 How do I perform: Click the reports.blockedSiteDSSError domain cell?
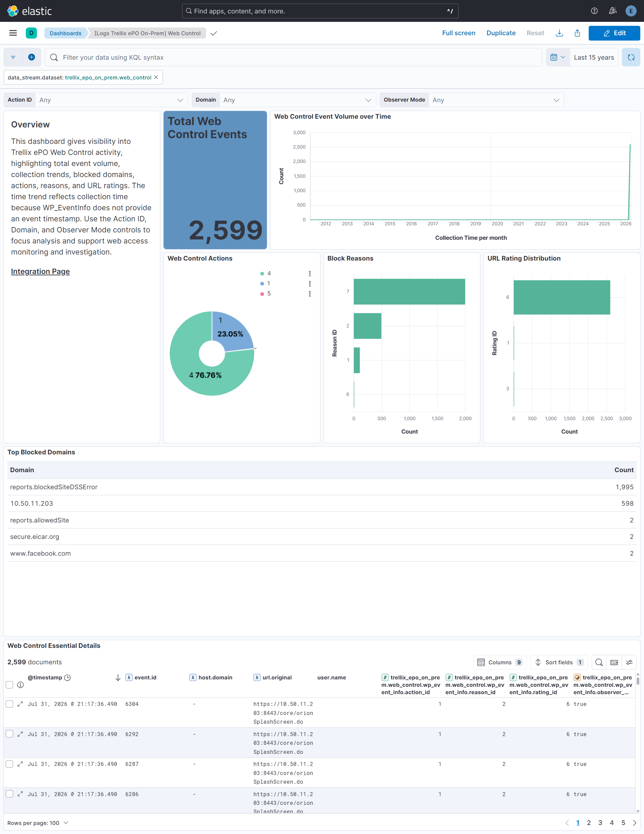click(54, 487)
